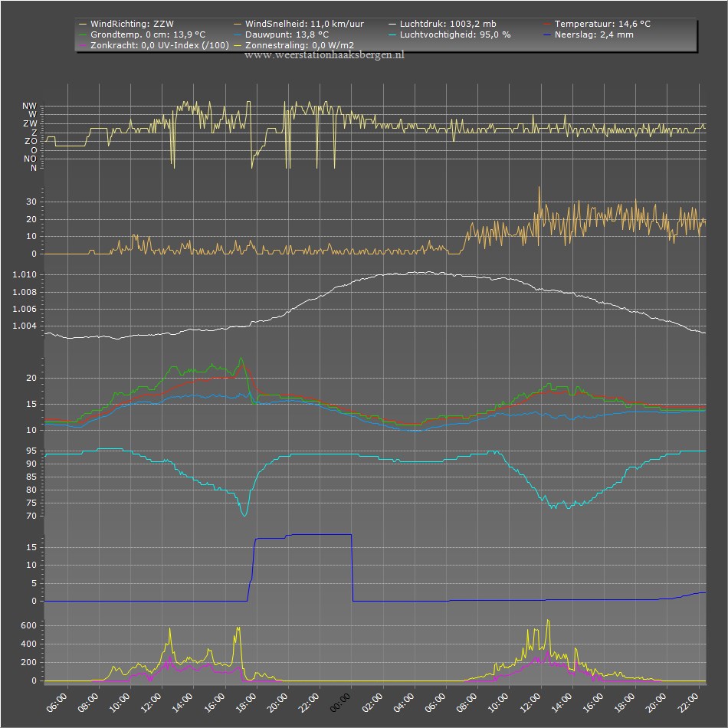Click the 400 label on solar radiation axis
Screen dimensions: 728x728
pyautogui.click(x=28, y=644)
